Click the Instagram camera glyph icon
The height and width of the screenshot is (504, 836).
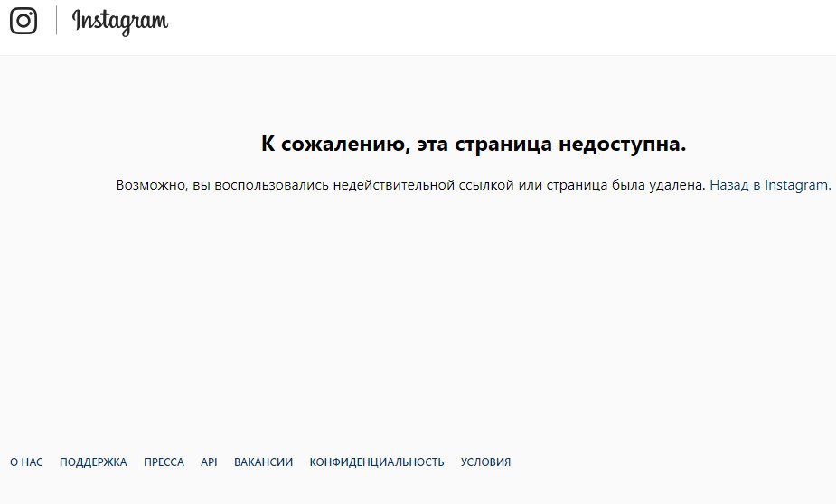23,21
